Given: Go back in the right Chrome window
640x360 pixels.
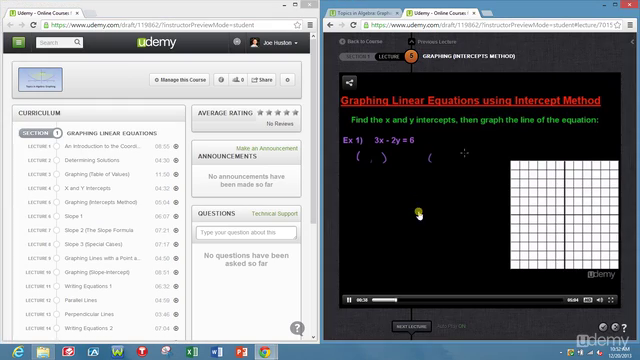Looking at the screenshot, I should 330,25.
